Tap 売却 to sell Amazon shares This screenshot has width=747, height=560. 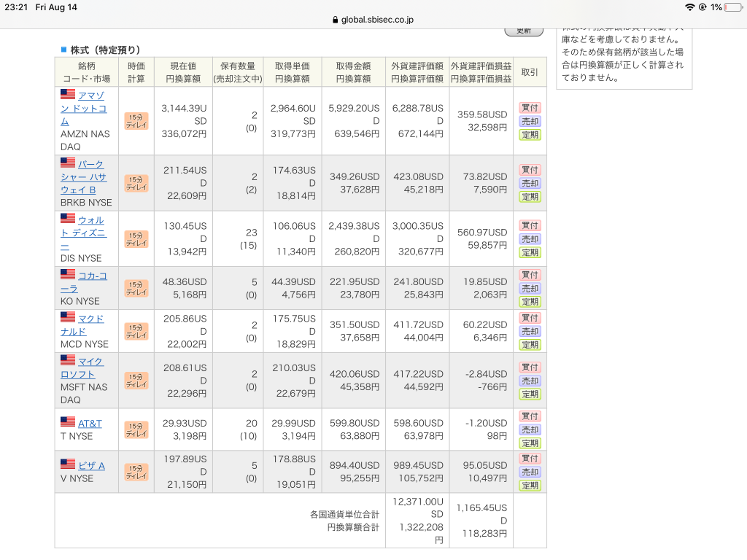(x=530, y=121)
